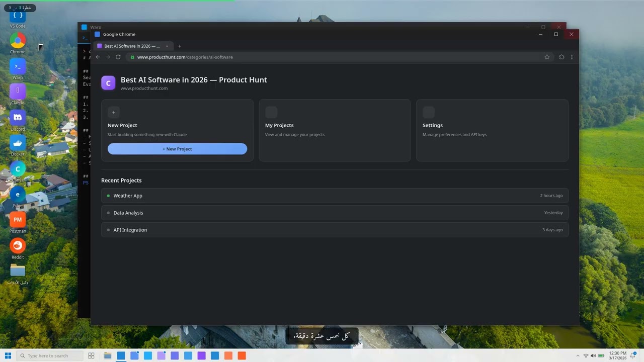The height and width of the screenshot is (362, 644).
Task: Open the Reddit desktop shortcut
Action: click(x=18, y=248)
